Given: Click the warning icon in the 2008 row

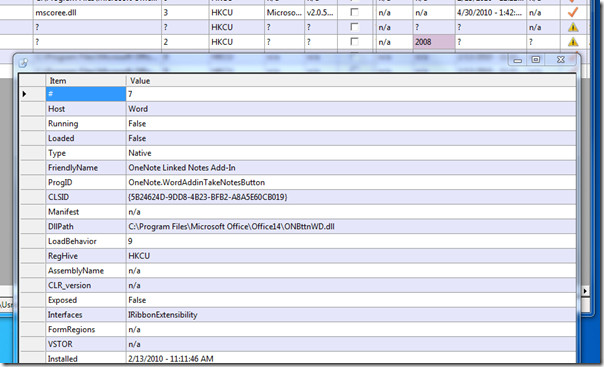Looking at the screenshot, I should 573,42.
